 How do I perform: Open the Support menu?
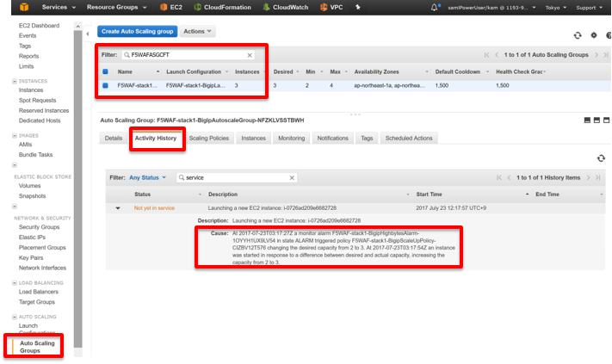click(x=590, y=8)
